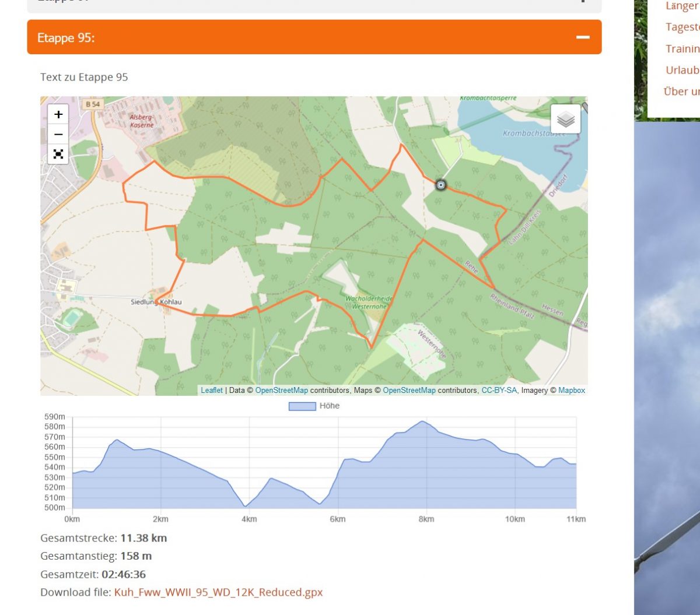Zoom out of the route map
This screenshot has width=700, height=615.
[58, 135]
